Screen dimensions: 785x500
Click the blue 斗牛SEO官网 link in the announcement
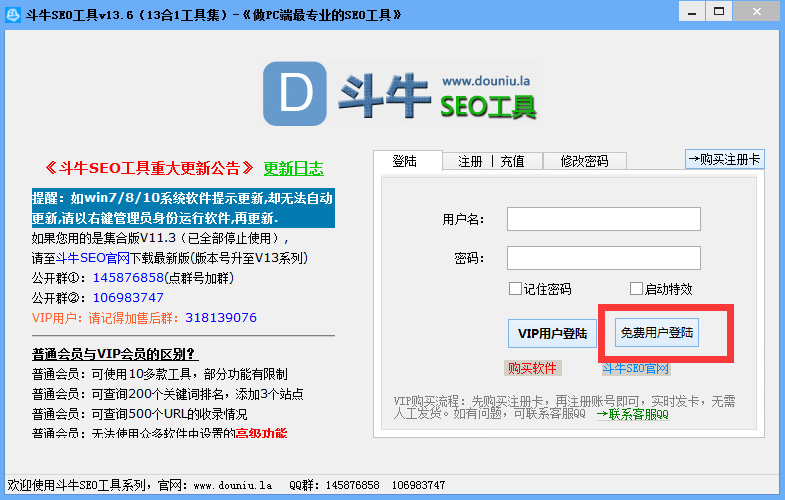pos(93,258)
